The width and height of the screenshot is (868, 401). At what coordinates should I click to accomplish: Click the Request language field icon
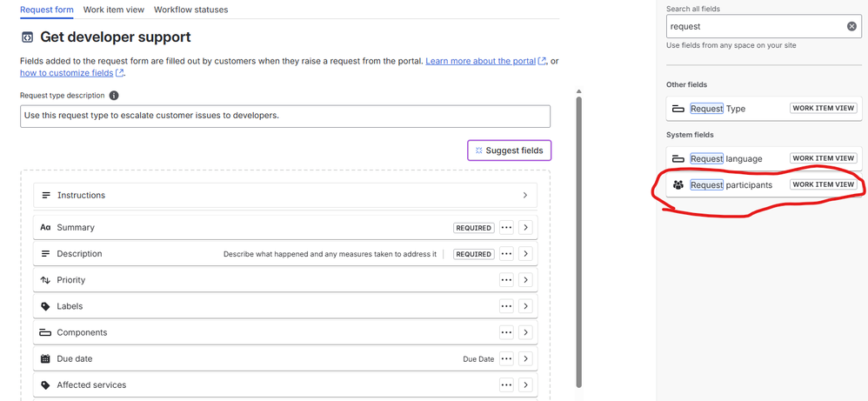678,159
